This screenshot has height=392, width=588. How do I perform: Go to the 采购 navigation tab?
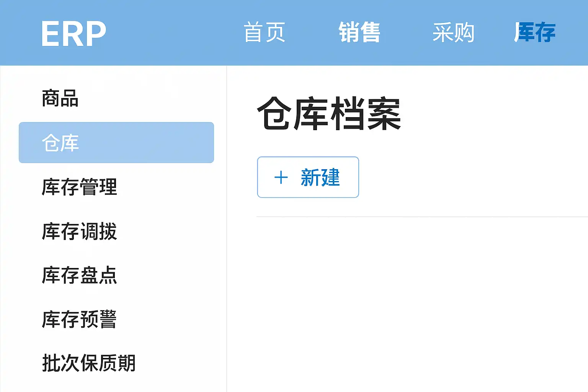point(453,33)
